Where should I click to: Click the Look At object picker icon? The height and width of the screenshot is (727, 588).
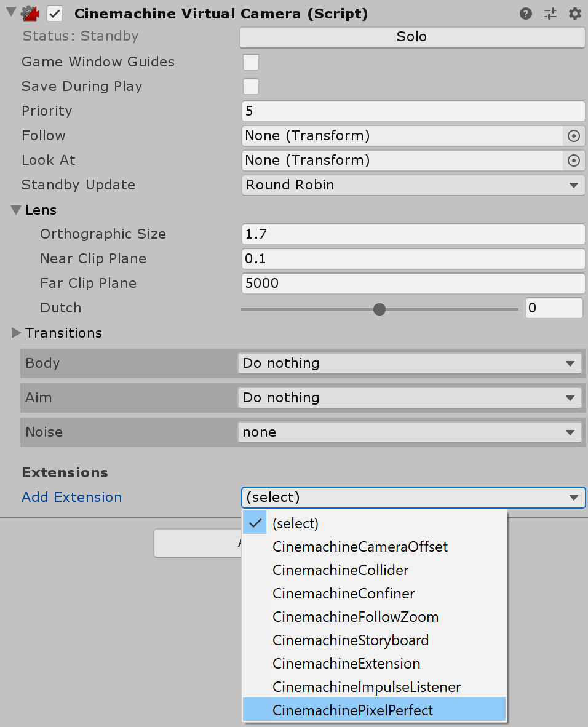click(573, 161)
